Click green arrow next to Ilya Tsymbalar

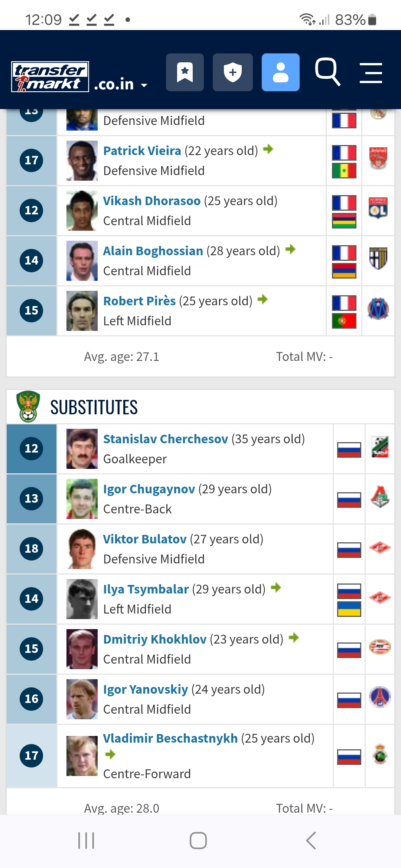[276, 588]
